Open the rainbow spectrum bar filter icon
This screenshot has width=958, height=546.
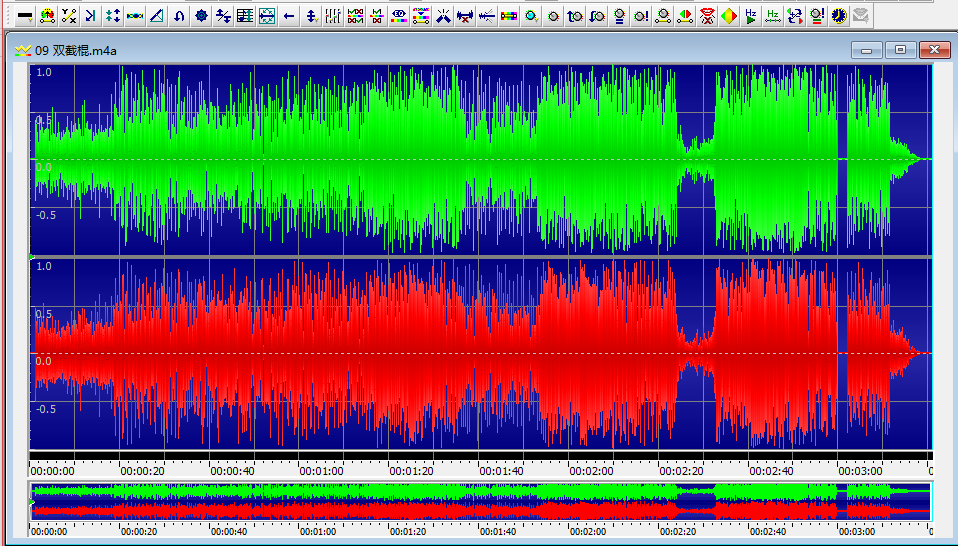[509, 16]
